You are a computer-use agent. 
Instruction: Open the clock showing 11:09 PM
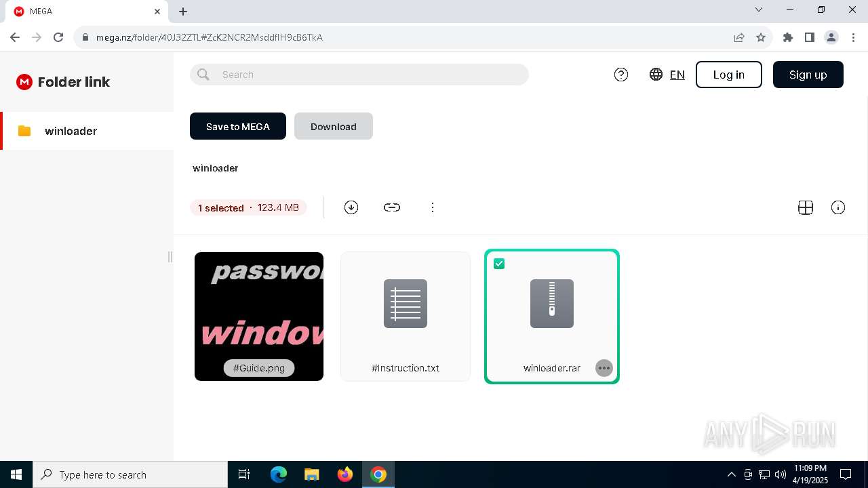[x=810, y=474]
